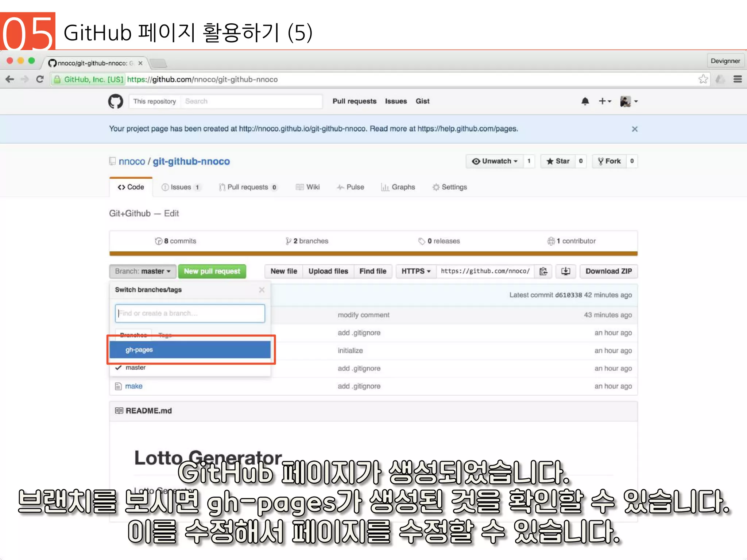The image size is (747, 560).
Task: Bookmark page with star icon
Action: [x=703, y=79]
